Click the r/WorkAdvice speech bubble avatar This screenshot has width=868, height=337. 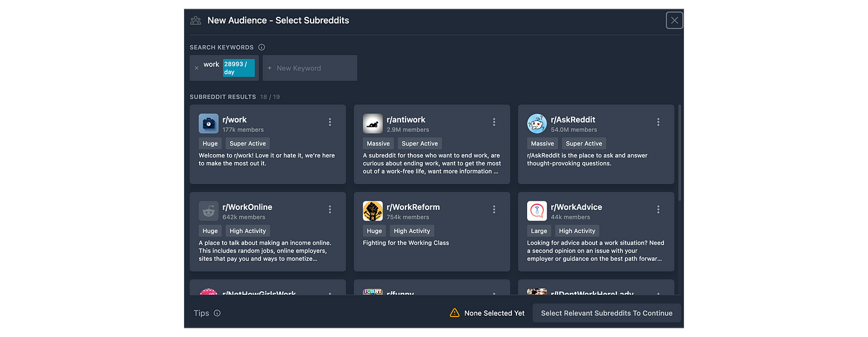click(537, 211)
